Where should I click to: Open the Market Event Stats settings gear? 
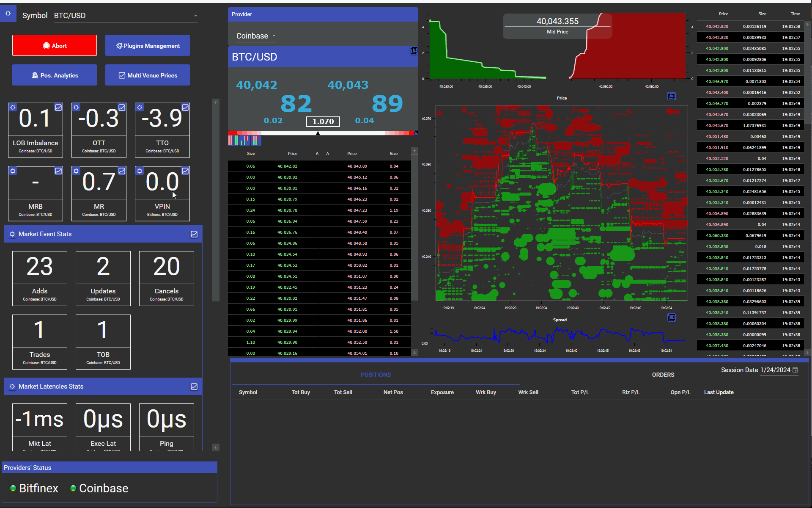(12, 234)
